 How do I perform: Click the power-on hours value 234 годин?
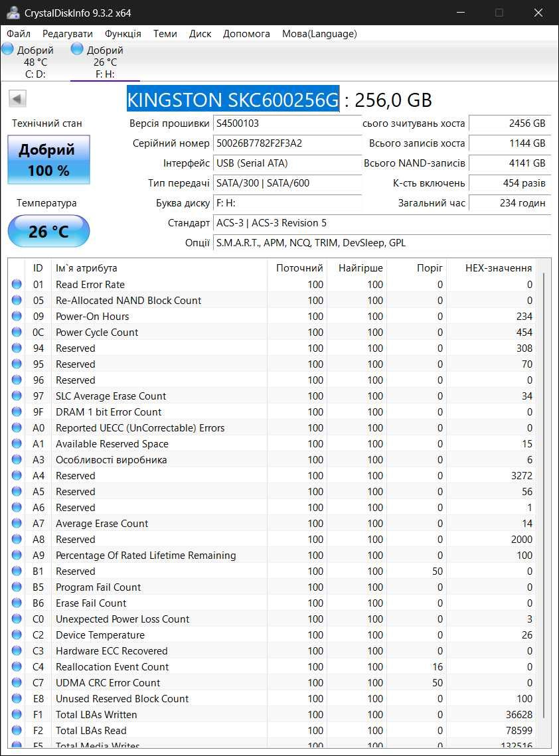click(x=510, y=203)
